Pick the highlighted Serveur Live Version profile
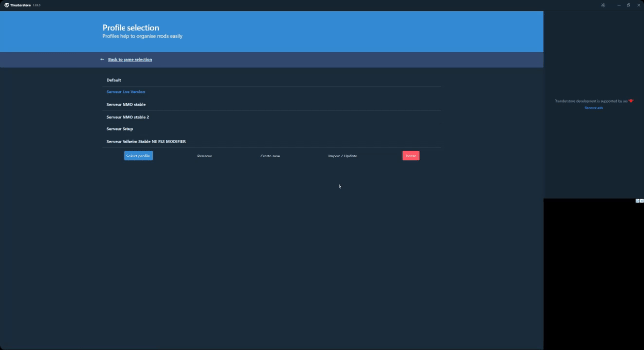This screenshot has height=350, width=644. (x=271, y=92)
